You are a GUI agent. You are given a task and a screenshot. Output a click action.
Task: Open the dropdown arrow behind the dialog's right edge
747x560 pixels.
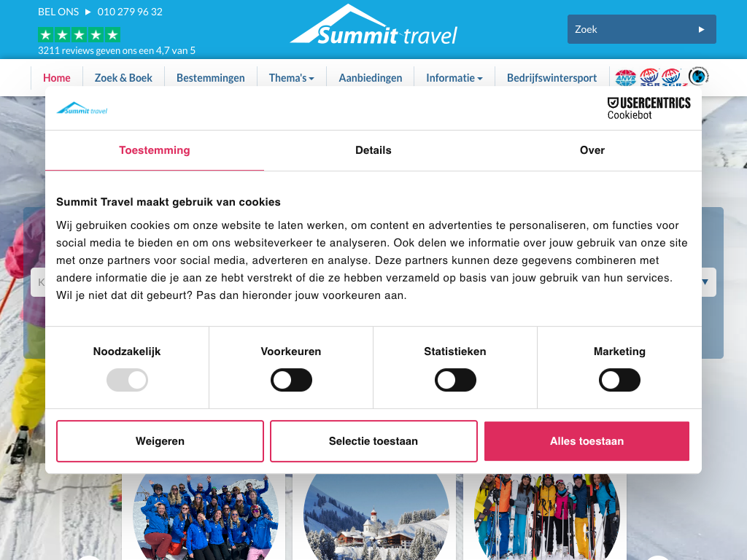click(705, 282)
